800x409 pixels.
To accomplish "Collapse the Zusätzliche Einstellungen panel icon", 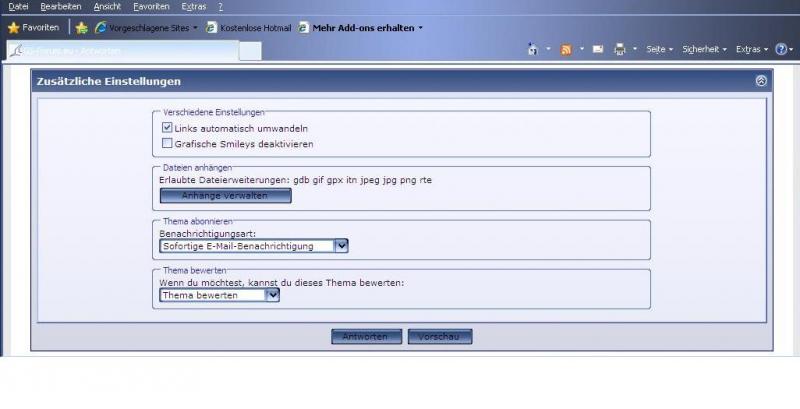I will [761, 81].
